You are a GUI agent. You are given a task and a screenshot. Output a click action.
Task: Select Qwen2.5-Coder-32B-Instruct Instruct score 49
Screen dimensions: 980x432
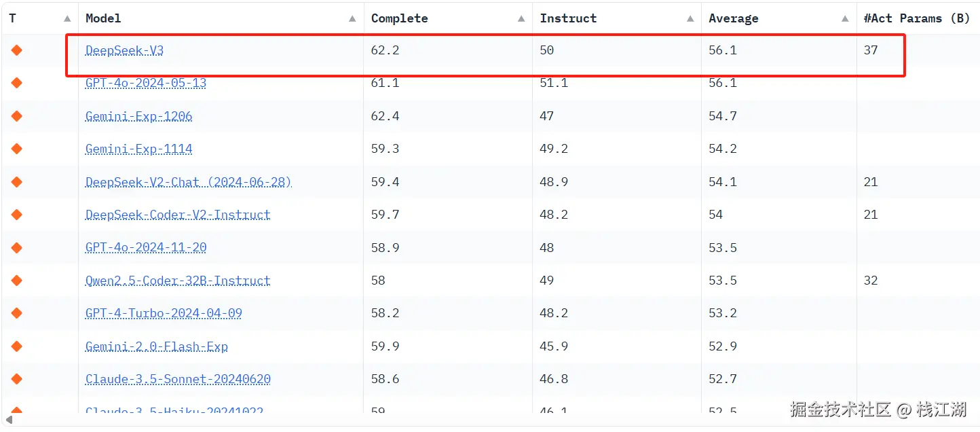point(547,281)
